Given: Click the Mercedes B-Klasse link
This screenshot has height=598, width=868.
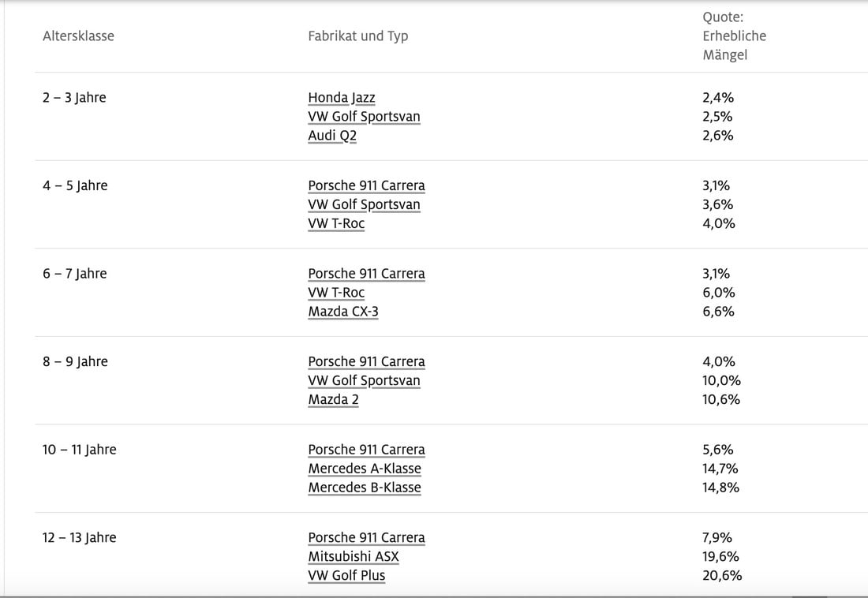Looking at the screenshot, I should (365, 488).
